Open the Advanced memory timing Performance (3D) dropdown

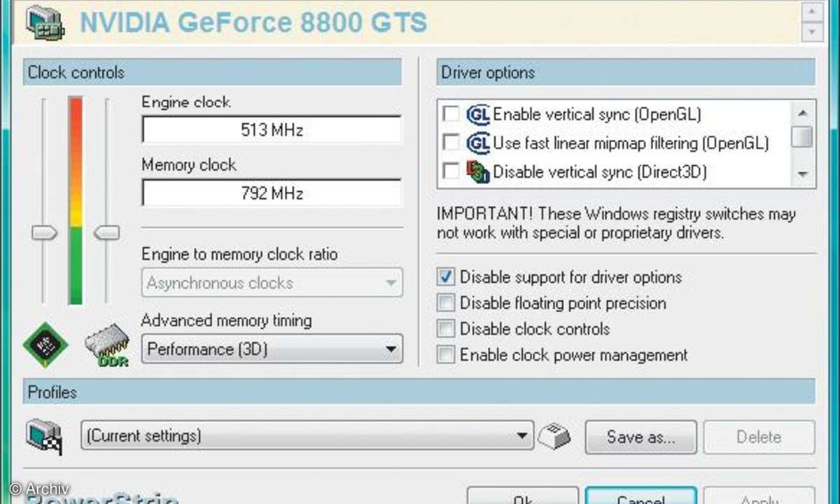[272, 349]
